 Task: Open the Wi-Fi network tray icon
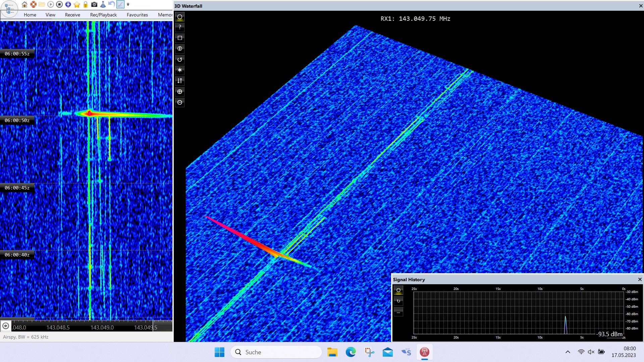click(581, 352)
